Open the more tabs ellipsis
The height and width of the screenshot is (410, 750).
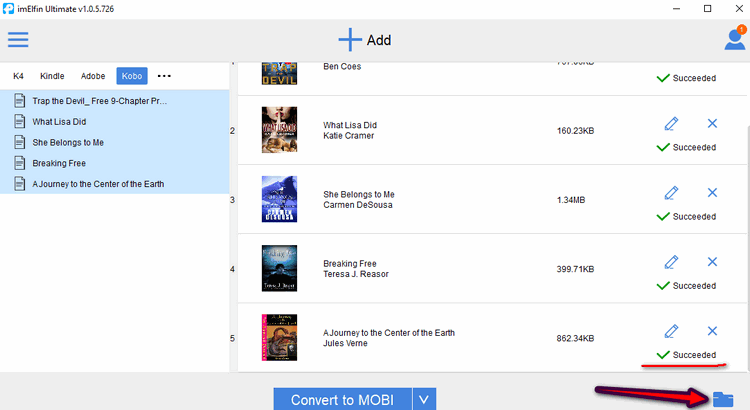(164, 76)
